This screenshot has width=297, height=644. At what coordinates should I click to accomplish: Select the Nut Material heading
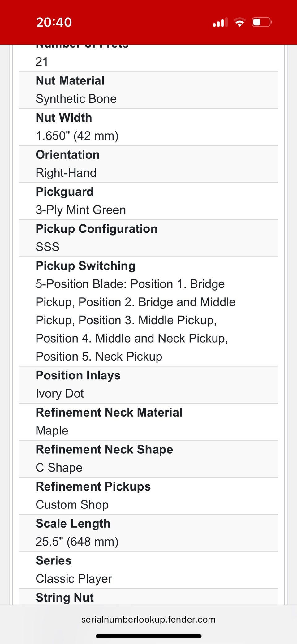70,81
